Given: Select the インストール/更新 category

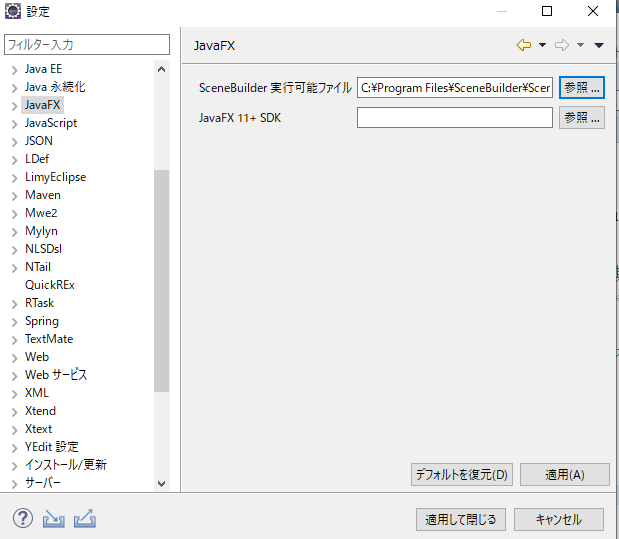Looking at the screenshot, I should [66, 465].
